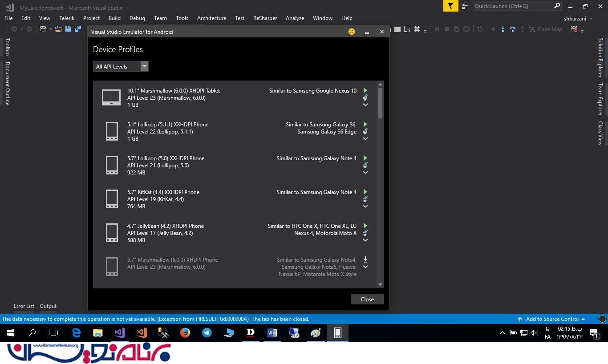608x364 pixels.
Task: Download the 5.7" Marshmallow phone profile
Action: (365, 259)
